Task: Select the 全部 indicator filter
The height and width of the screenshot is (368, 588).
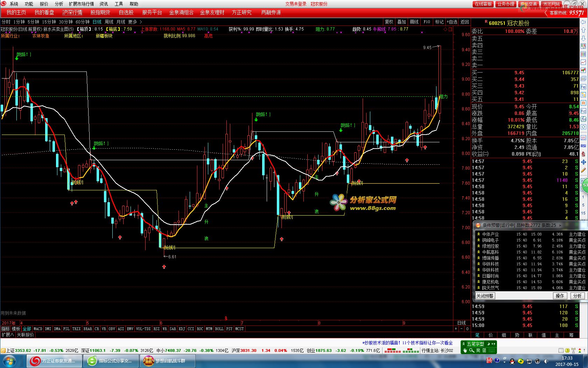Action: coord(27,329)
